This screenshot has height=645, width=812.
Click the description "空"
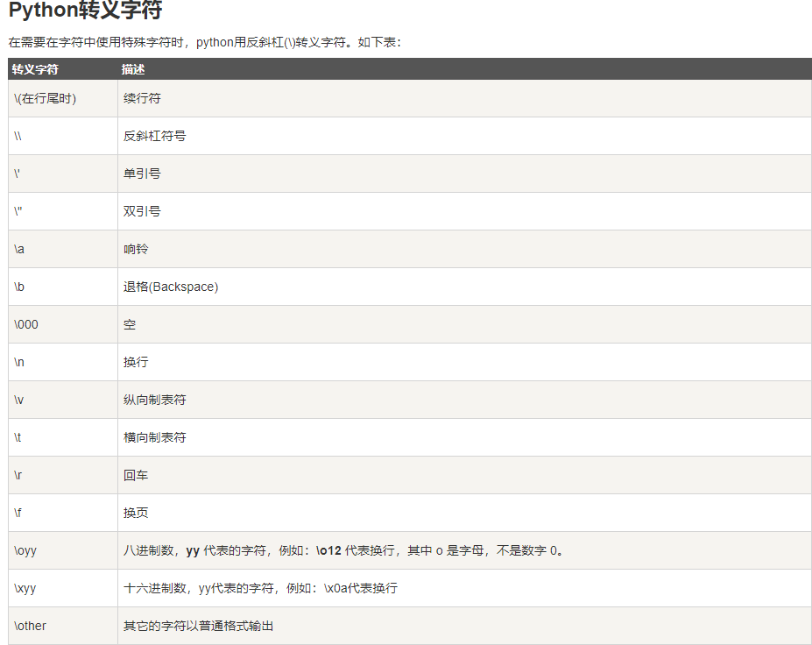coord(130,325)
